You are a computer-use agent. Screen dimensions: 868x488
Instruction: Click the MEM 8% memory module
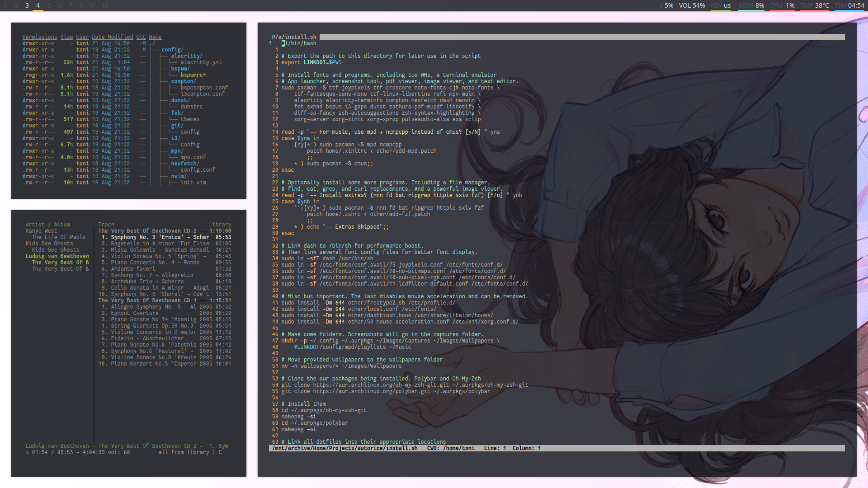[x=751, y=5]
